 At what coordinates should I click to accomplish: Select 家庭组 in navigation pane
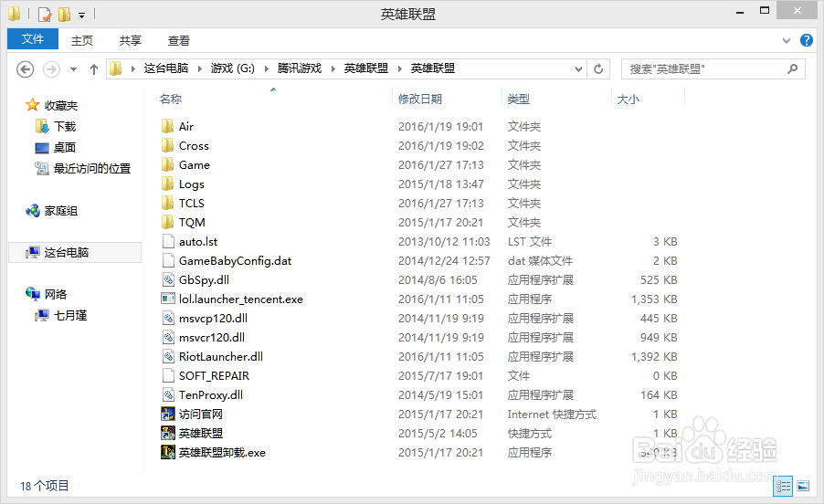[61, 211]
